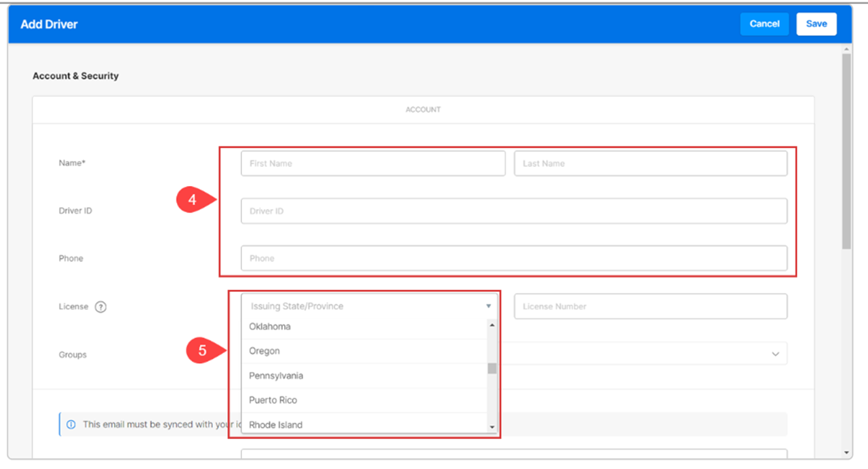
Task: Click the Save button
Action: pyautogui.click(x=816, y=24)
